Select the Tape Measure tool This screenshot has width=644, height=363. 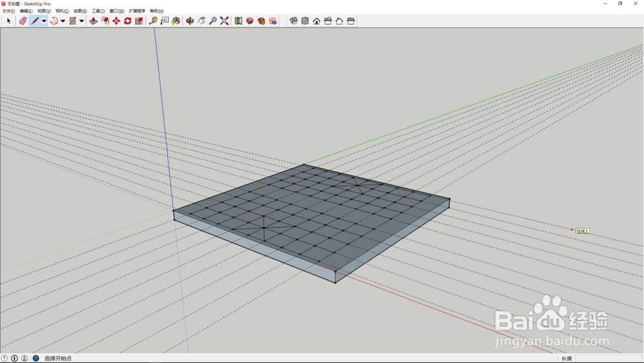tap(153, 21)
